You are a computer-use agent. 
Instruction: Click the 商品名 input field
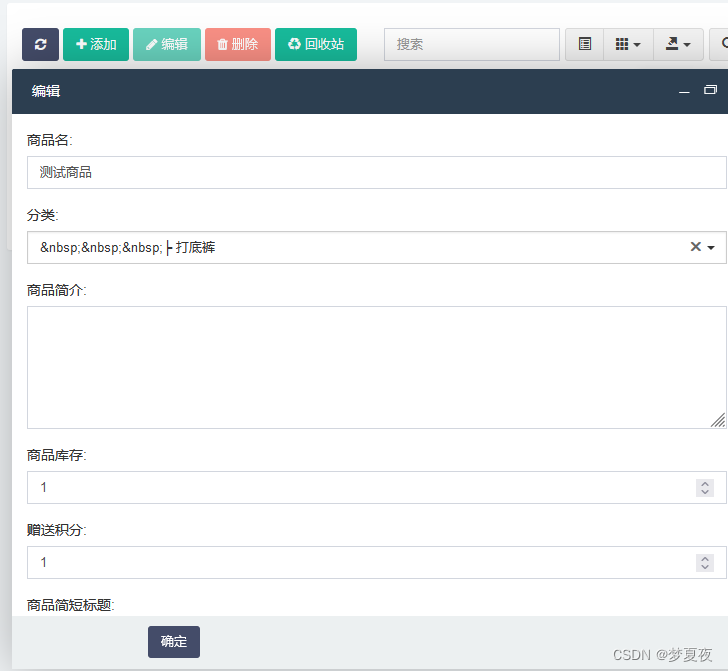click(x=377, y=173)
